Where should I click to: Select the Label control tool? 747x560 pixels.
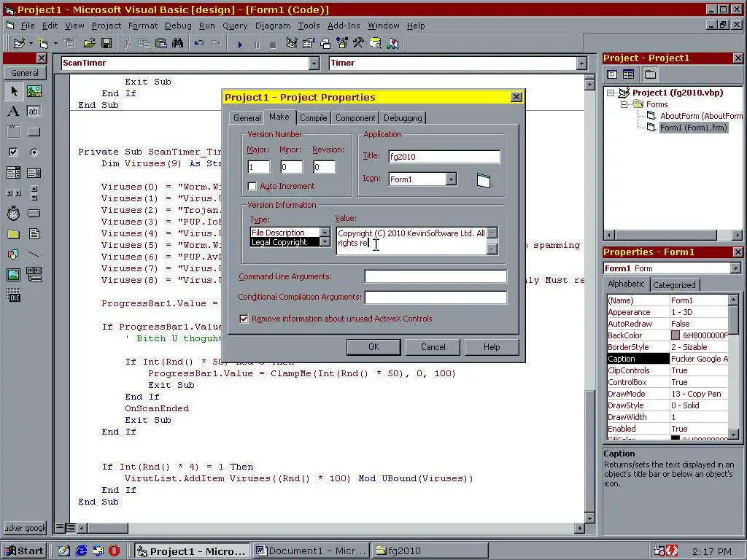(14, 112)
